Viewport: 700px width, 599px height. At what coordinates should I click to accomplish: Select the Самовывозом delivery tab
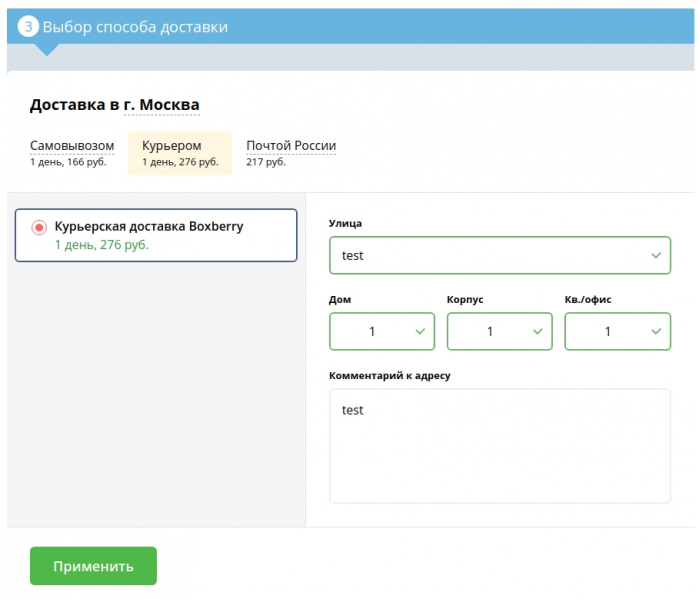point(72,153)
